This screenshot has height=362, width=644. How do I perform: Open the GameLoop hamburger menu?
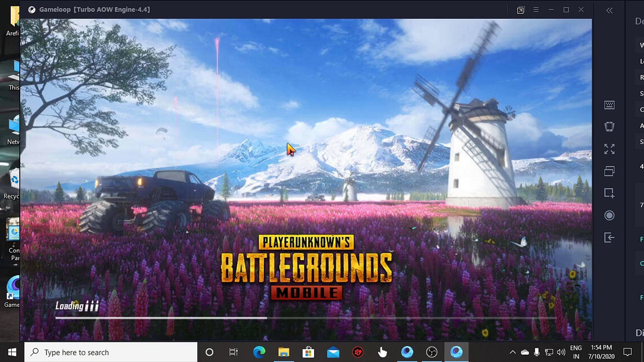[536, 10]
